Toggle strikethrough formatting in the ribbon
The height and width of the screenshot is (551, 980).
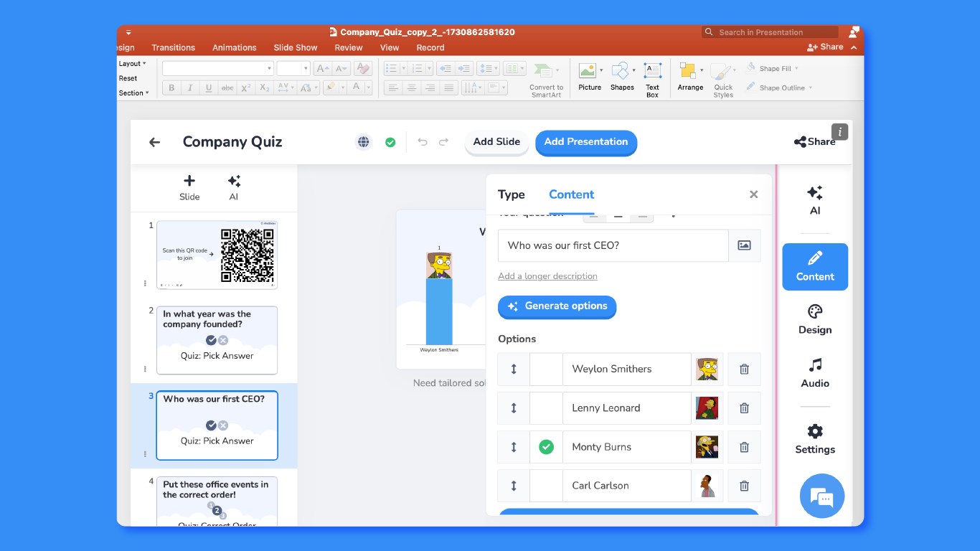227,88
